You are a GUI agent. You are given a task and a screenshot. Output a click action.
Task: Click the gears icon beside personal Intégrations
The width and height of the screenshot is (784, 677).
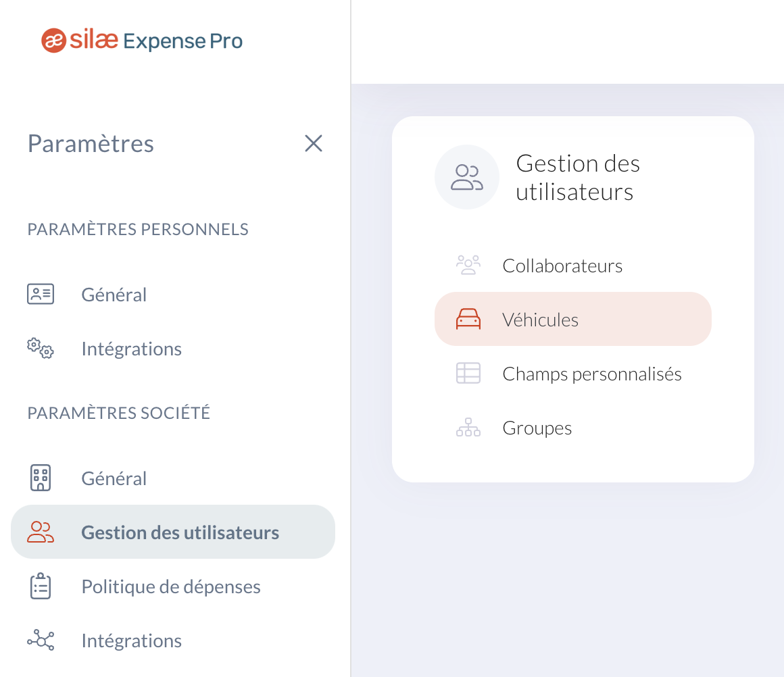[x=41, y=348]
